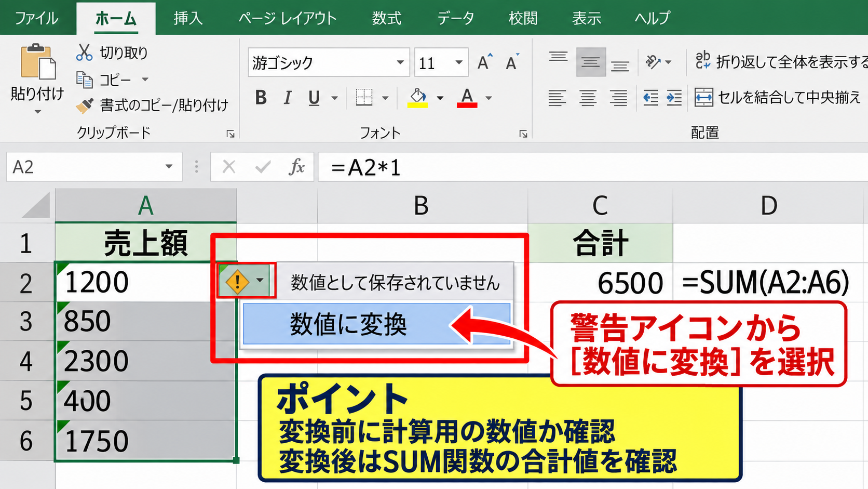Expand the Name Box dropdown arrow
The image size is (868, 489).
point(169,167)
